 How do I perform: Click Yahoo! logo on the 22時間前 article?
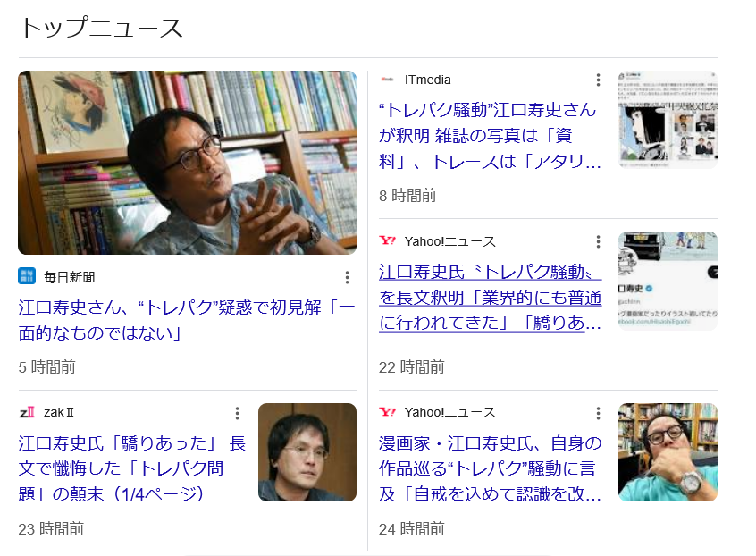point(387,240)
